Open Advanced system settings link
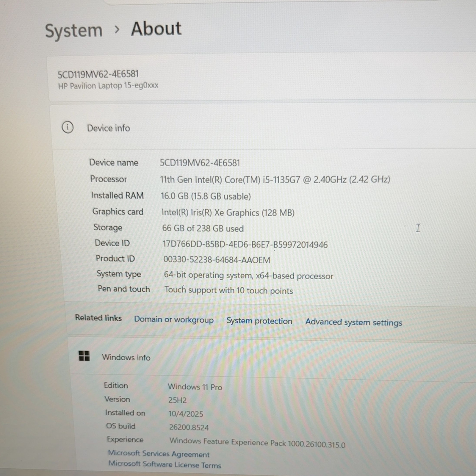 point(354,322)
